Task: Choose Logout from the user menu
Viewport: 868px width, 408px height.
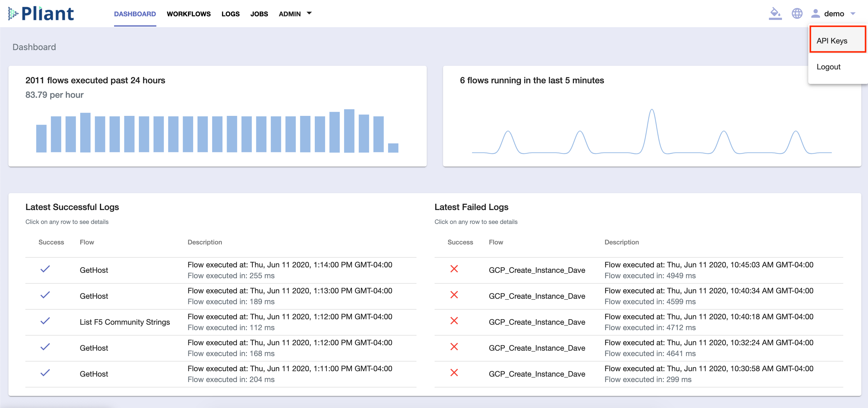Action: 828,67
